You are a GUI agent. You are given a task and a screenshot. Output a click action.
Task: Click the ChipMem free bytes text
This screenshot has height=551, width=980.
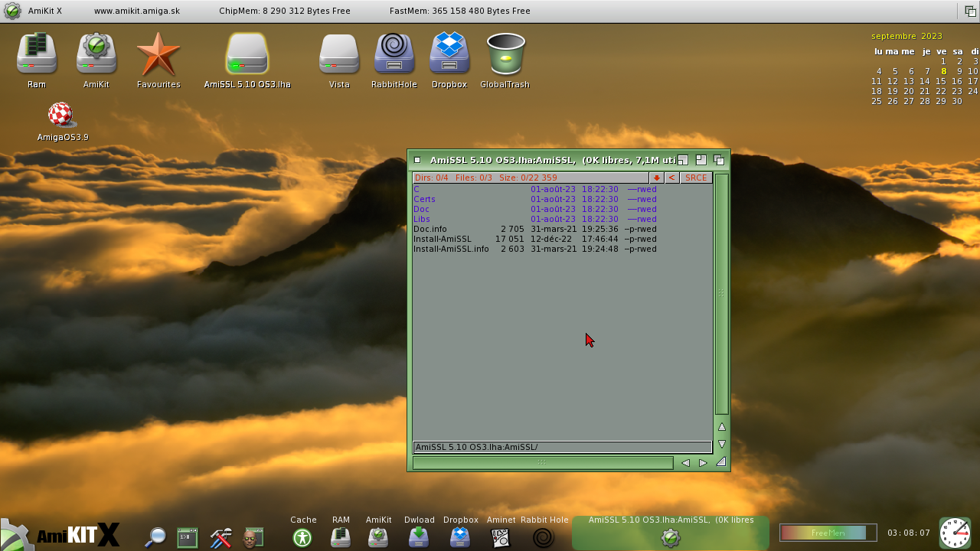click(285, 11)
